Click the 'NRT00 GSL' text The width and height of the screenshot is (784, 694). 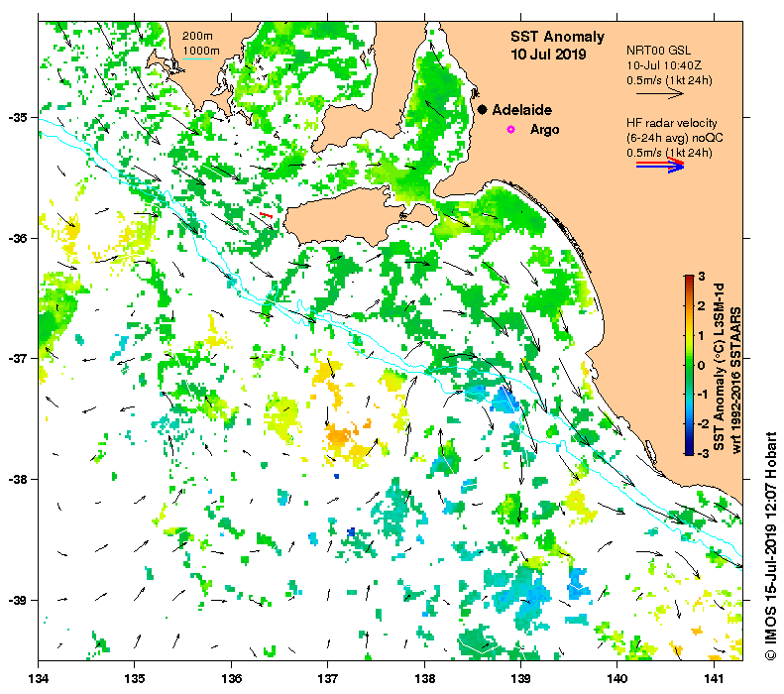pos(658,51)
